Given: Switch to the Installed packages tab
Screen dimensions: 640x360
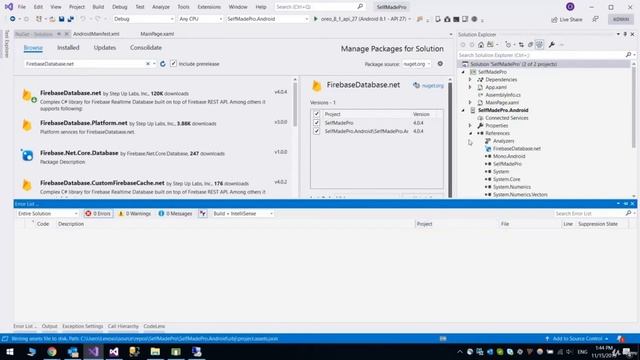Looking at the screenshot, I should [68, 48].
